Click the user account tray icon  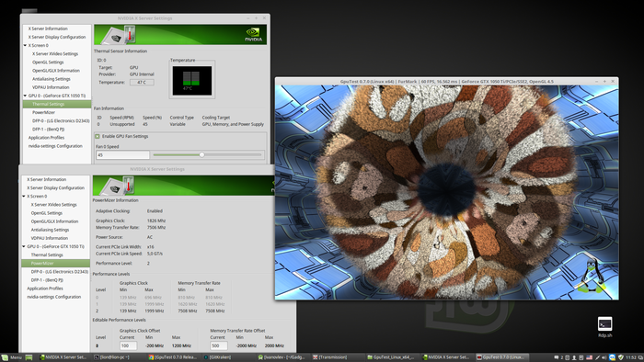point(574,357)
